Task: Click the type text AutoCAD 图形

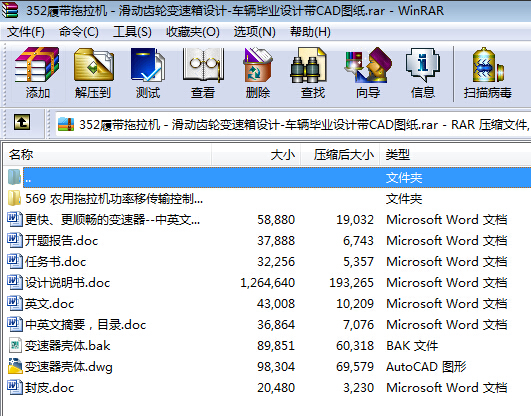Action: (x=426, y=367)
